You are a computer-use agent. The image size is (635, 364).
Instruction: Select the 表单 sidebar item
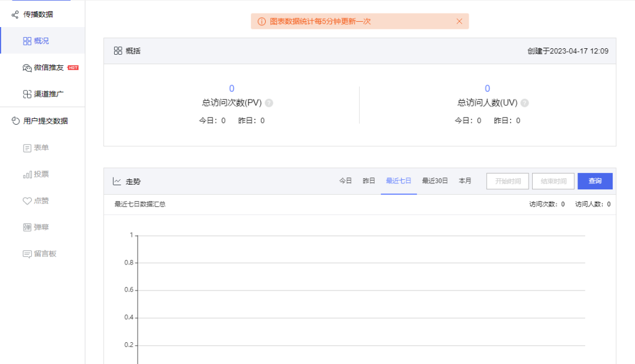click(42, 148)
